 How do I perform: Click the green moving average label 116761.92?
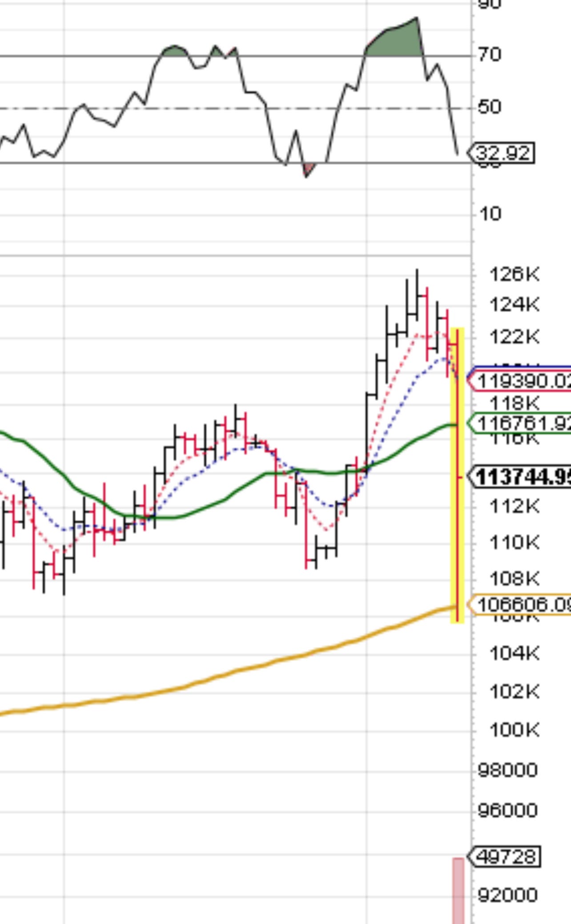coord(519,423)
